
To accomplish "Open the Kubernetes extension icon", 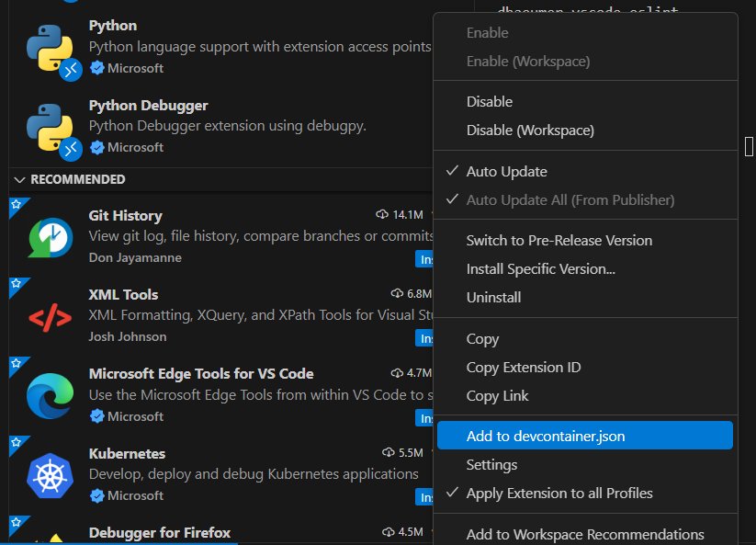I will point(50,475).
